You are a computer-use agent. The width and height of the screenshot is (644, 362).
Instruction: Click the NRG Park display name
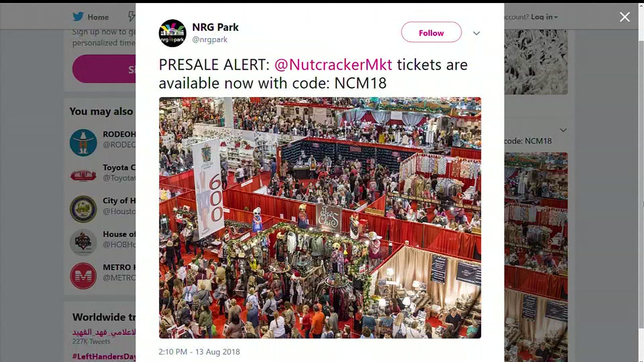[x=215, y=27]
